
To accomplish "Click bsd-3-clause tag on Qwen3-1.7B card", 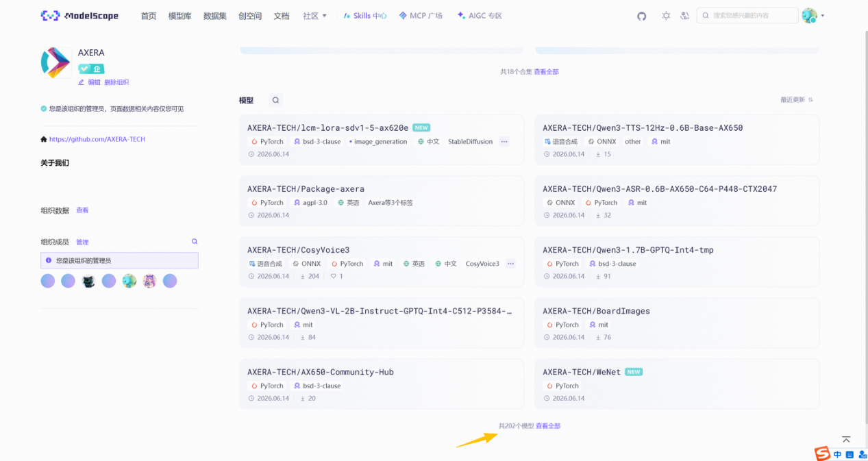I will point(612,264).
